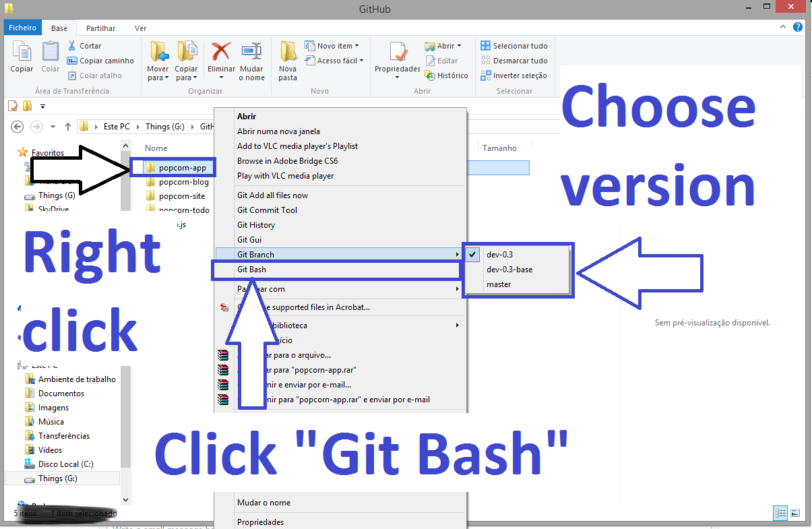Click the red Eliminar icon
The image size is (812, 529).
point(221,53)
